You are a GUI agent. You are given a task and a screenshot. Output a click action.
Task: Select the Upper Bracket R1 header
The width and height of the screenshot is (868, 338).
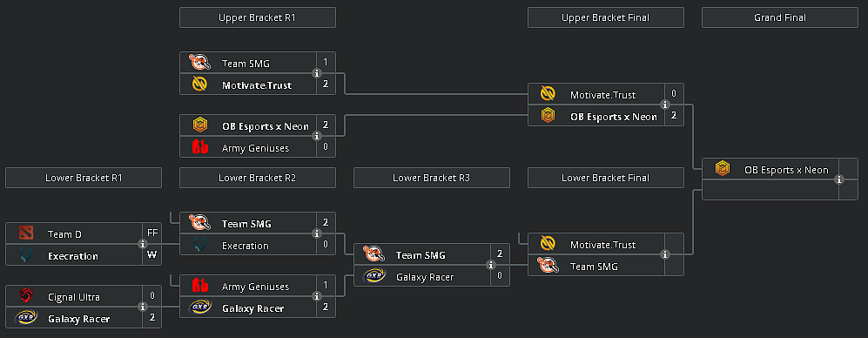click(258, 17)
